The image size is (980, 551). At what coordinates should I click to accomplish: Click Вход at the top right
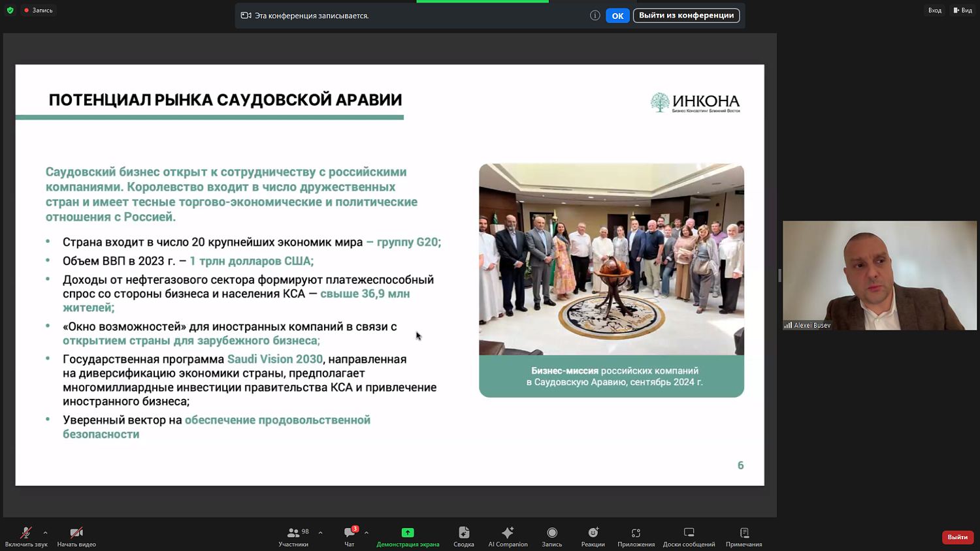pyautogui.click(x=935, y=10)
